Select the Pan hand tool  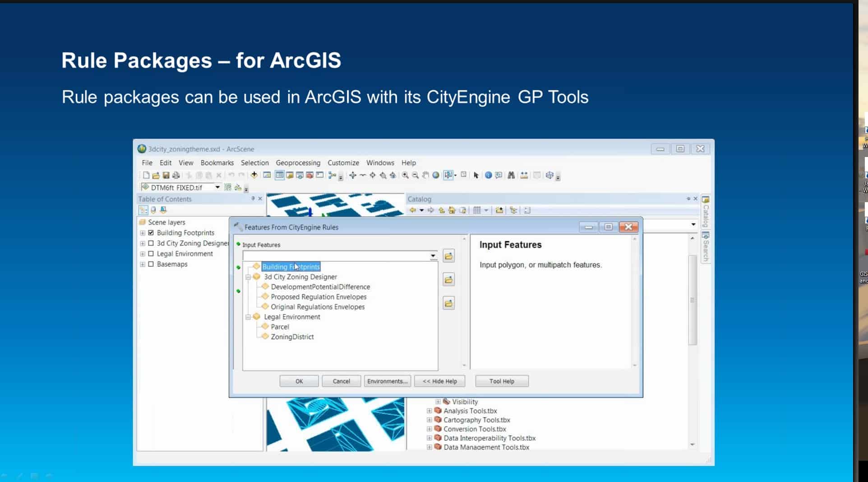(425, 175)
